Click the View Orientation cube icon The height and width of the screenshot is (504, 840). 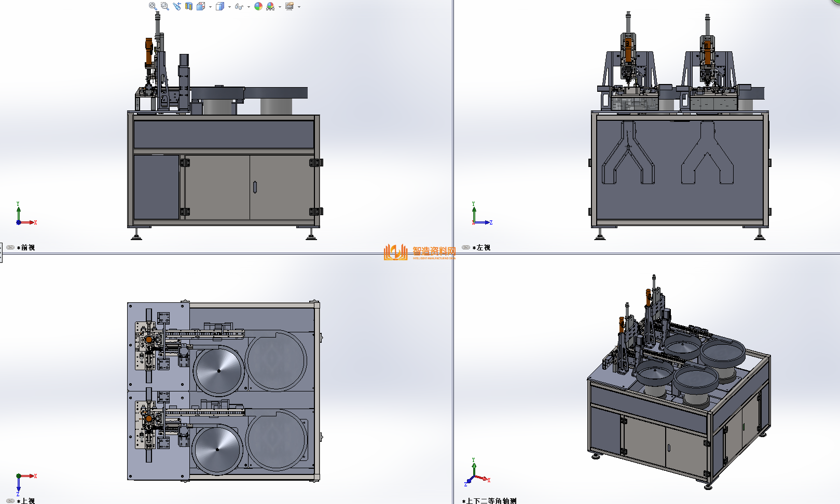pos(201,6)
